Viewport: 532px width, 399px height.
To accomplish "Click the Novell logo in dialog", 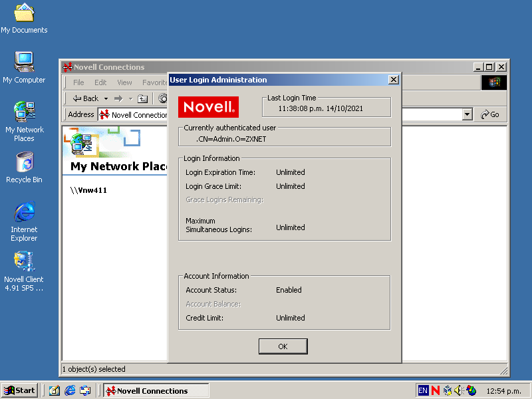I will click(208, 107).
